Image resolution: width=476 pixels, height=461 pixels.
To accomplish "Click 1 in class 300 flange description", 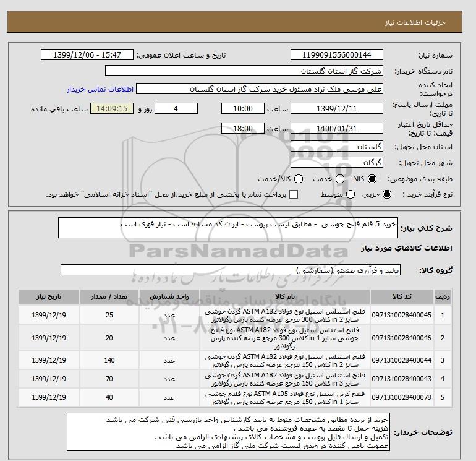I will point(285,338).
